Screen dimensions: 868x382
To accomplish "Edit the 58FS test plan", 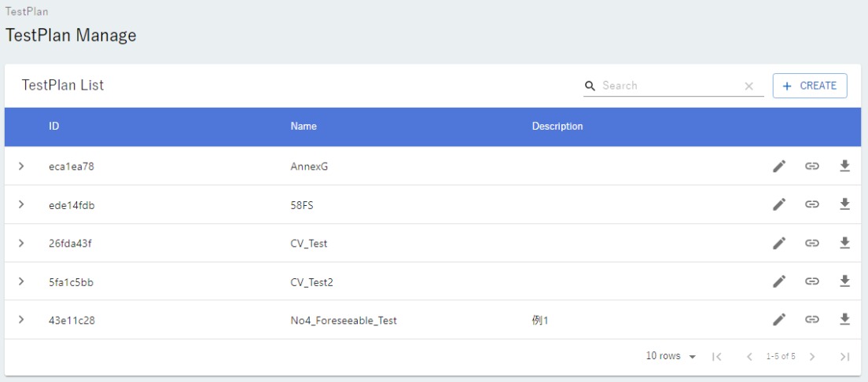I will point(778,204).
